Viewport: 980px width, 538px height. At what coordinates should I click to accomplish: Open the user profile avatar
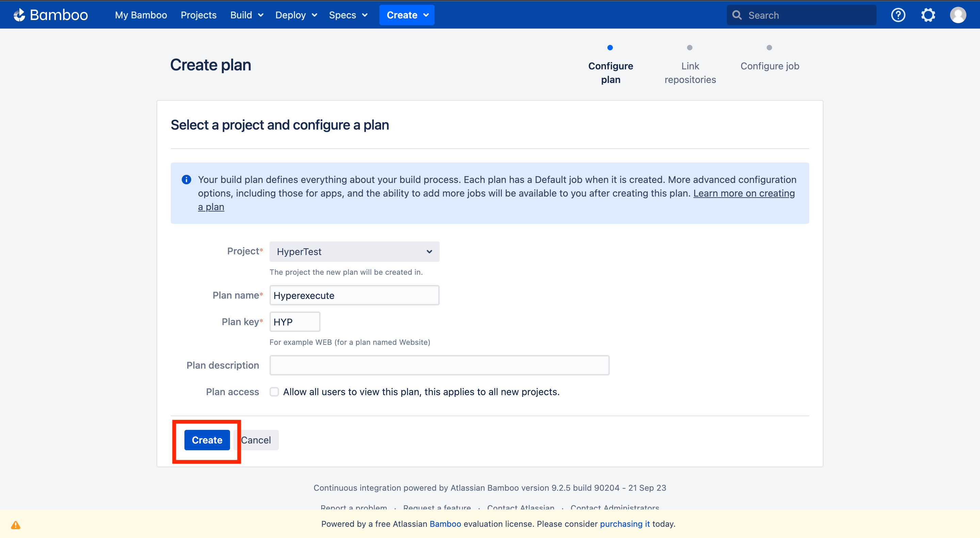pos(958,15)
